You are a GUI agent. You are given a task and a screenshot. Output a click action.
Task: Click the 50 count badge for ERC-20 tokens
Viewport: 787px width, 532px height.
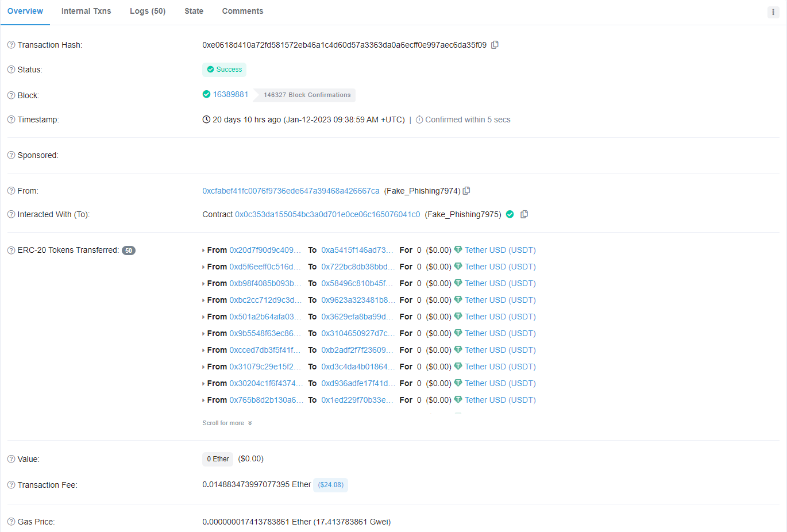coord(129,250)
